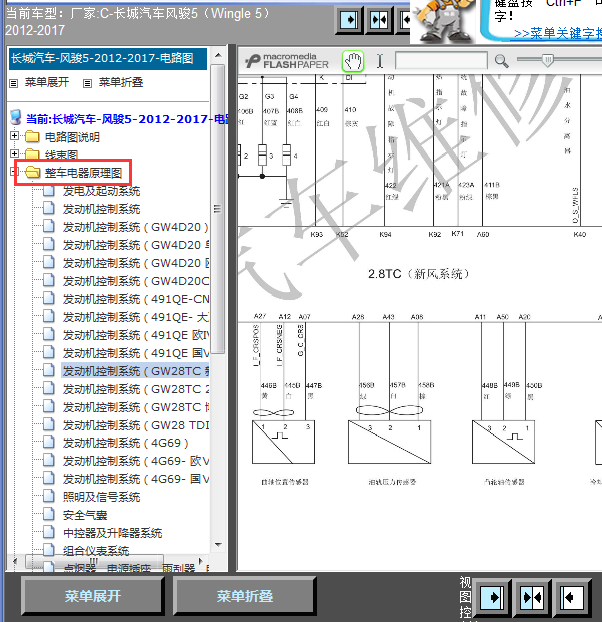Expand the 电路图说明 tree node
This screenshot has width=602, height=622.
pyautogui.click(x=14, y=136)
